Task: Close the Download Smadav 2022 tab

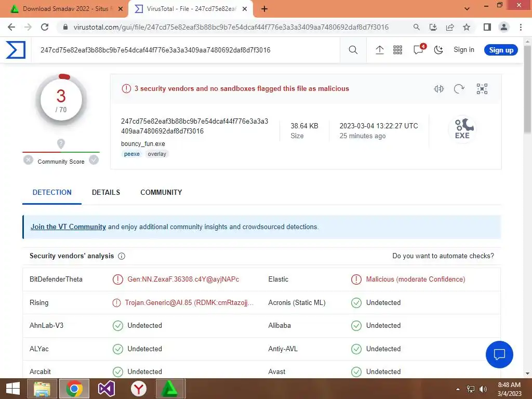Action: click(121, 9)
